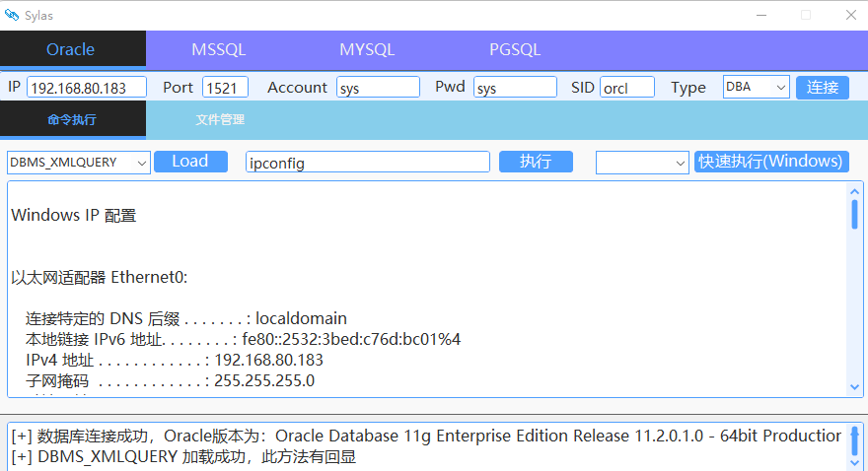Viewport: 868px width, 471px height.
Task: Click the log pane scroll down arrow
Action: click(855, 463)
